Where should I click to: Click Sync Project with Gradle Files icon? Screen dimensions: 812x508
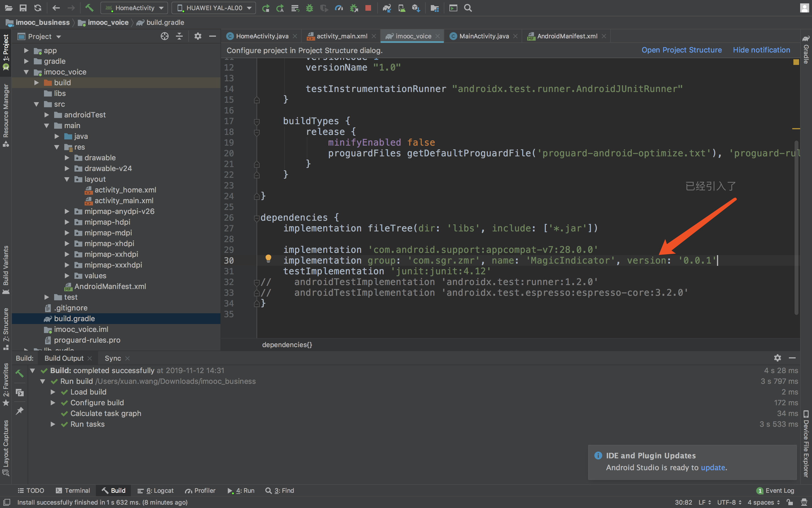(387, 8)
